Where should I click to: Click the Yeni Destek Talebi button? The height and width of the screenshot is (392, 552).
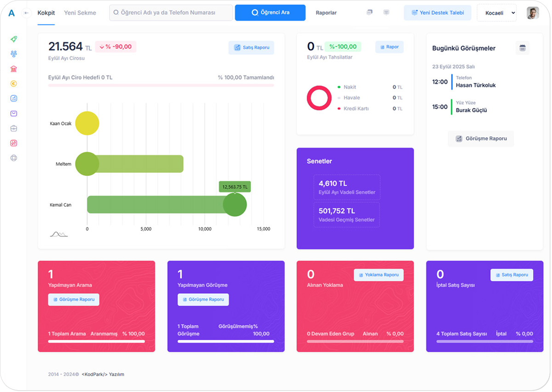437,13
